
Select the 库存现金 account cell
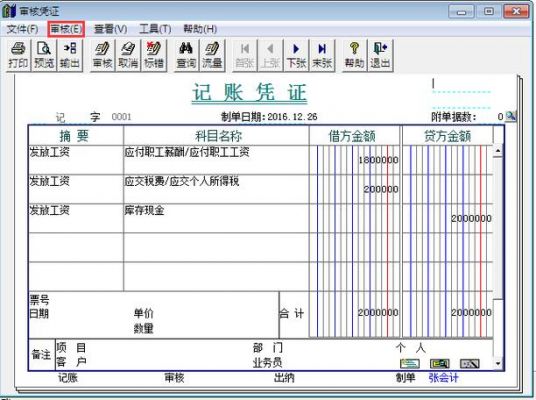coord(216,218)
